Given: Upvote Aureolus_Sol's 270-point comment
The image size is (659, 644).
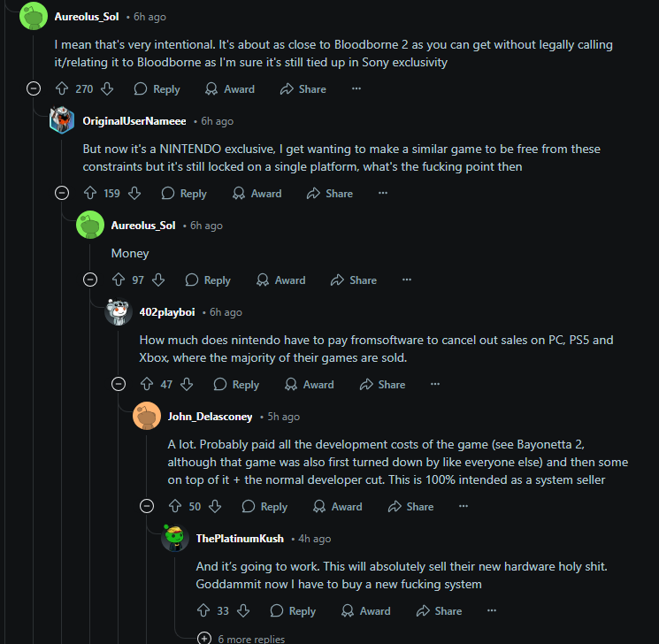Looking at the screenshot, I should point(62,88).
